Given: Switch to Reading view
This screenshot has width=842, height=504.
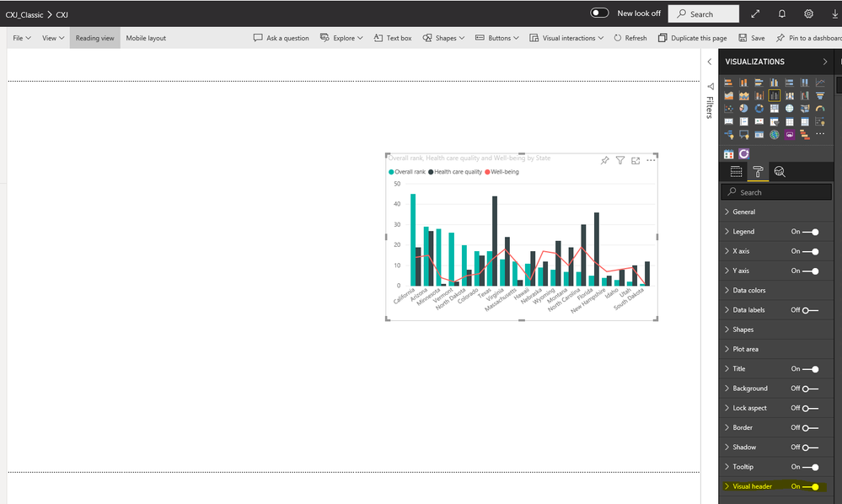Looking at the screenshot, I should (x=95, y=38).
